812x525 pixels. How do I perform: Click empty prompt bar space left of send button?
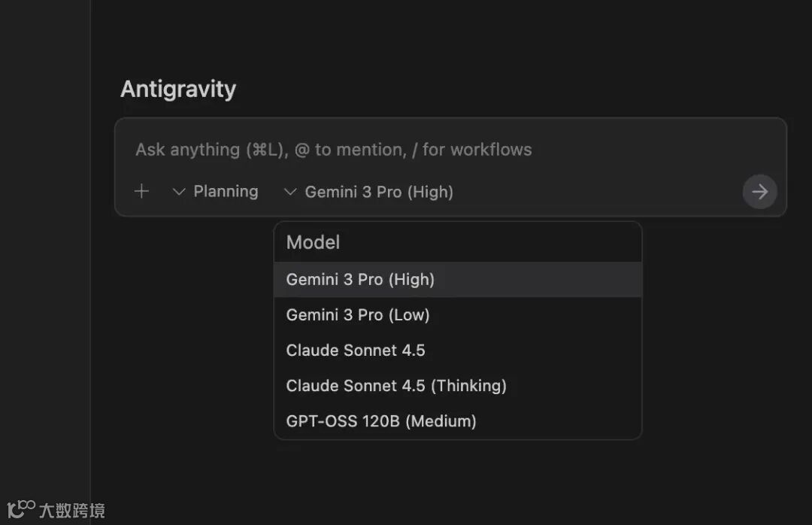pyautogui.click(x=601, y=192)
